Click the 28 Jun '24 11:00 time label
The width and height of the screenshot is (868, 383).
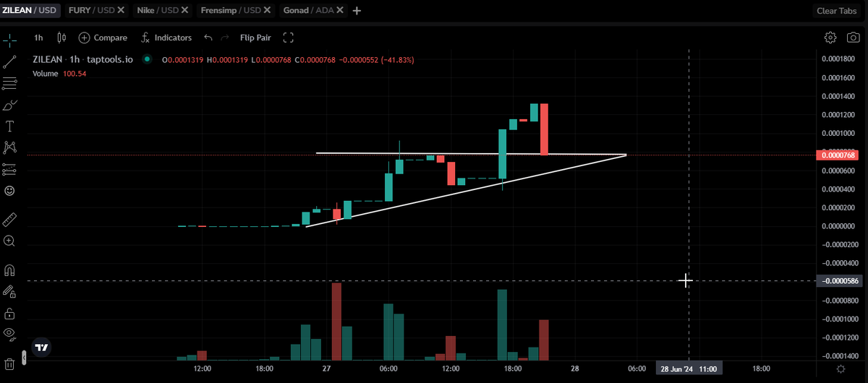688,369
